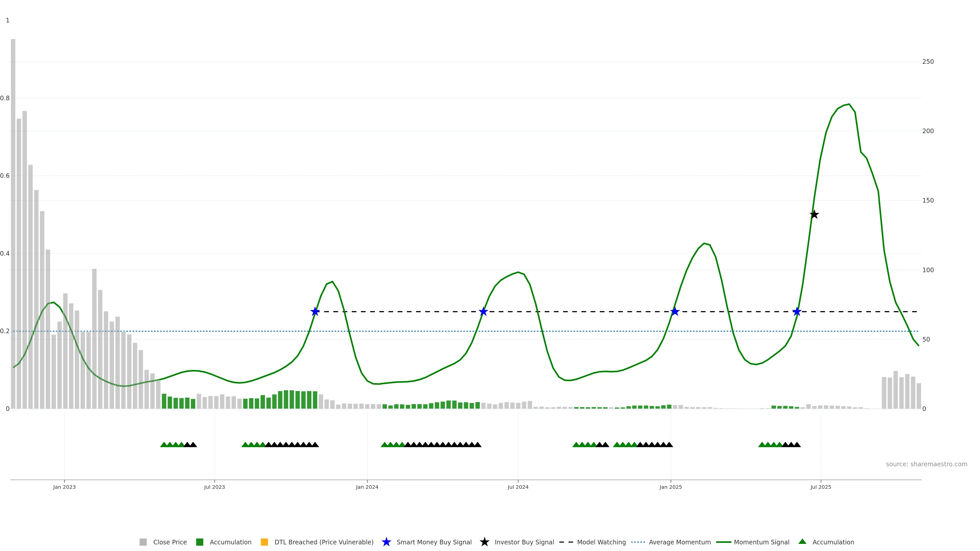Click the blue Smart Money Buy Signal legend star
980x551 pixels.
coord(386,542)
